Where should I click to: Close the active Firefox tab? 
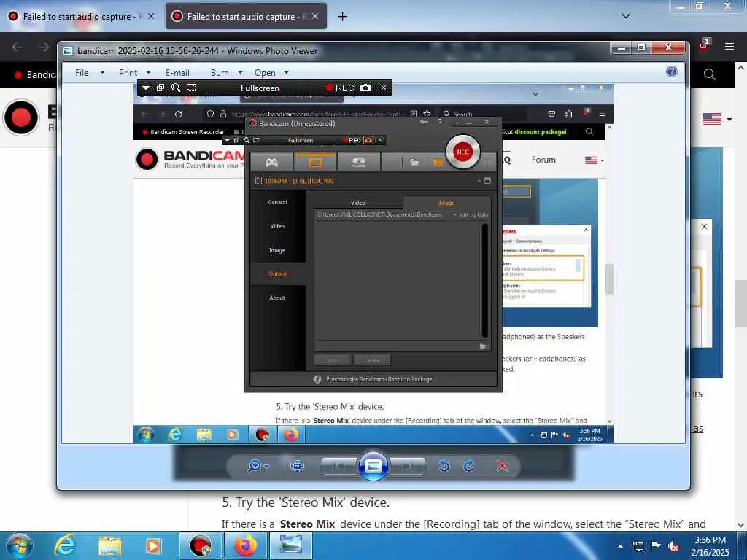coord(315,16)
